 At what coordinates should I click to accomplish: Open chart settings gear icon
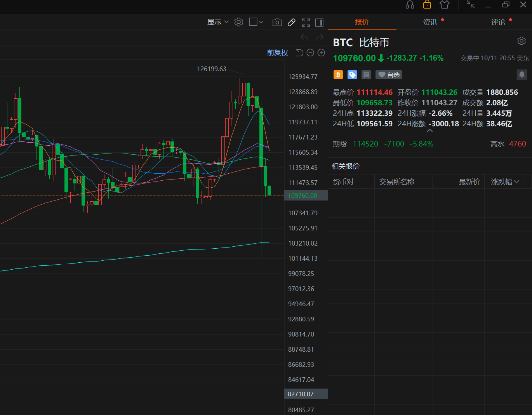click(238, 22)
